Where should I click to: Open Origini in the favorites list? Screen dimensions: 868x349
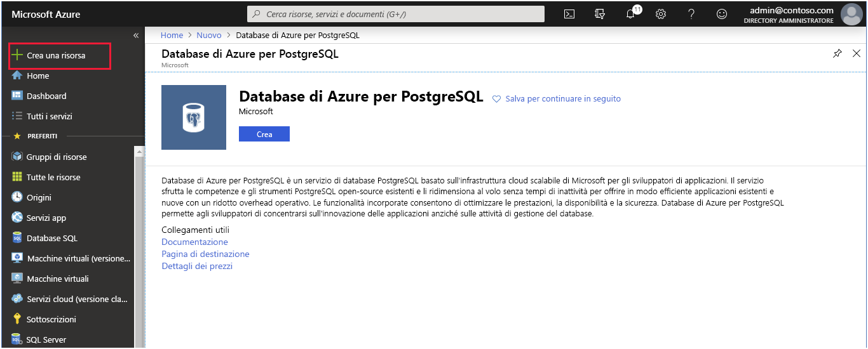click(39, 198)
